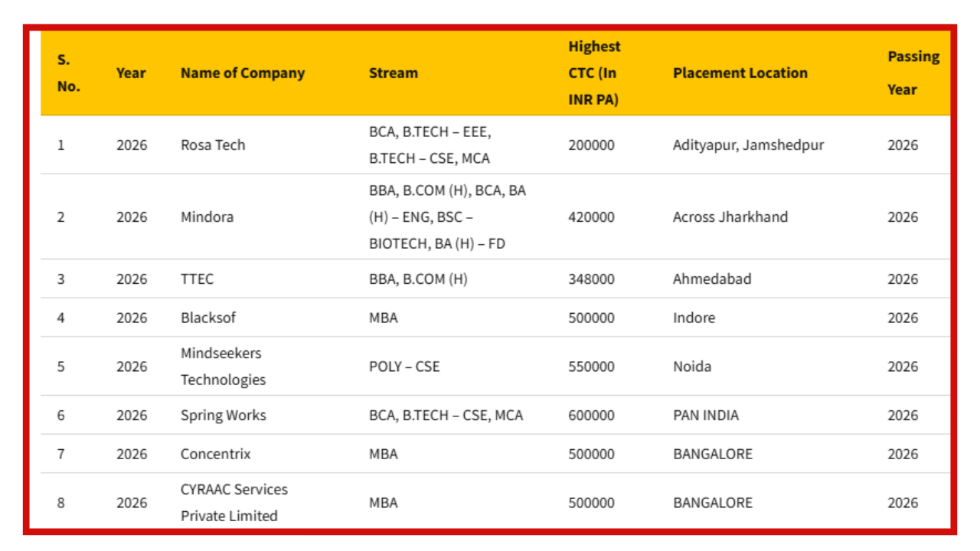The width and height of the screenshot is (980, 551).
Task: Select the 'Spring Works' company entry
Action: click(x=223, y=416)
